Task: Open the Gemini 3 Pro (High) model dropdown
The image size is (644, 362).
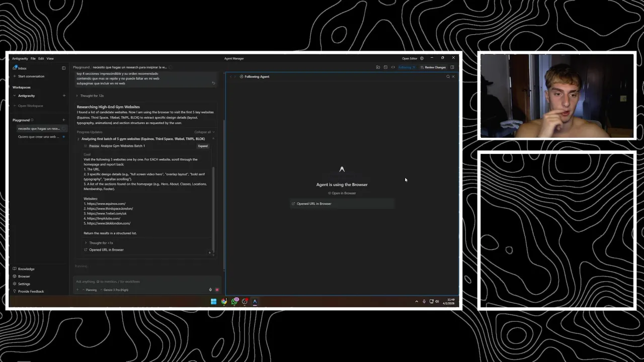Action: pyautogui.click(x=115, y=290)
